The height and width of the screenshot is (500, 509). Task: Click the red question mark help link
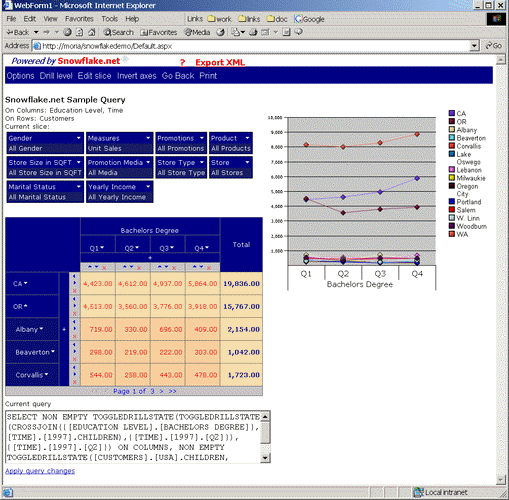[x=182, y=62]
